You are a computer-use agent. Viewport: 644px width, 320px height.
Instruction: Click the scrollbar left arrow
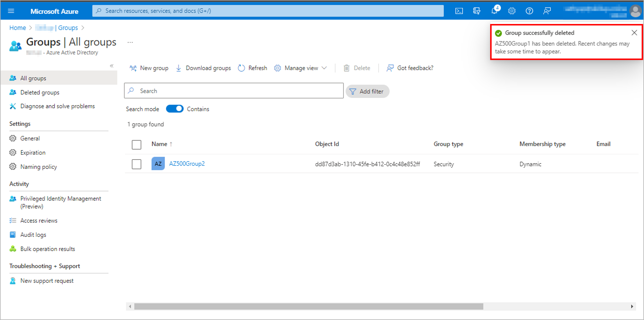coord(130,306)
